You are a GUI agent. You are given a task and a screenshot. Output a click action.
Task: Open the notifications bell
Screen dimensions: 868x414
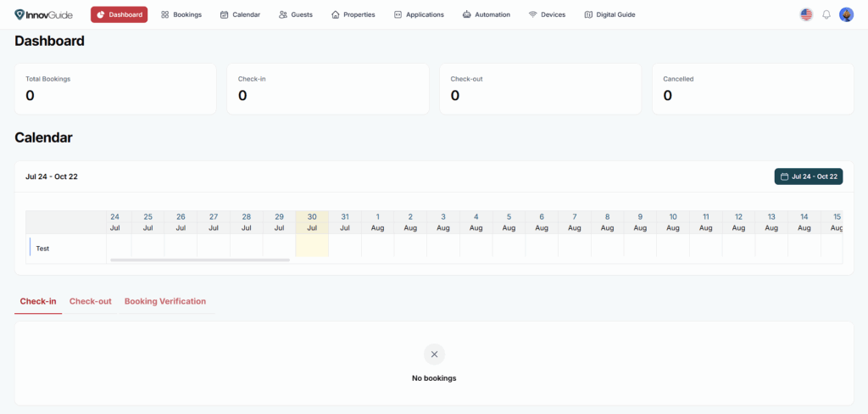point(826,14)
